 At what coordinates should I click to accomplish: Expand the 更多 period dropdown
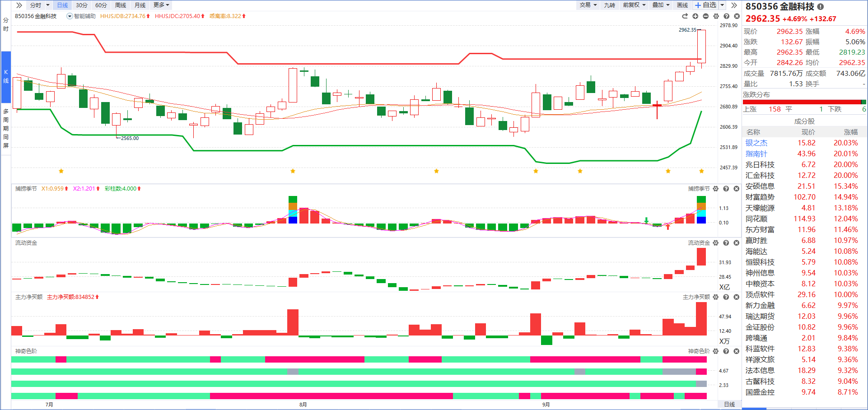(x=161, y=5)
